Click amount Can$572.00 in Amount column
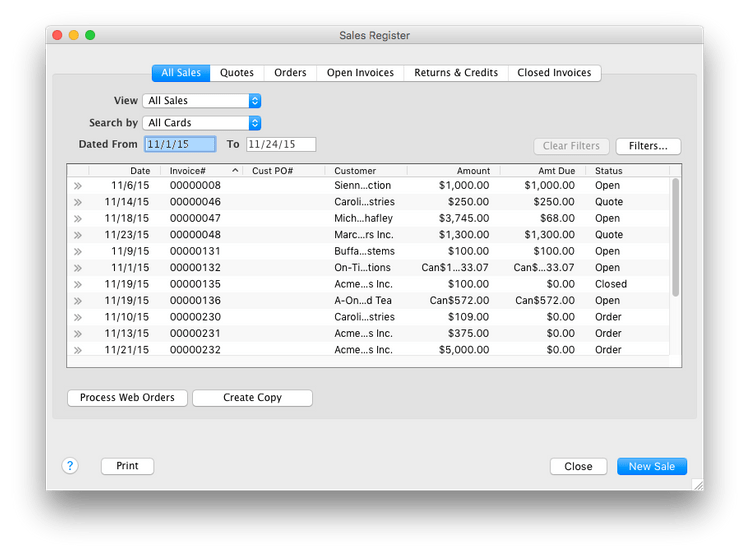The width and height of the screenshot is (750, 557). point(459,301)
